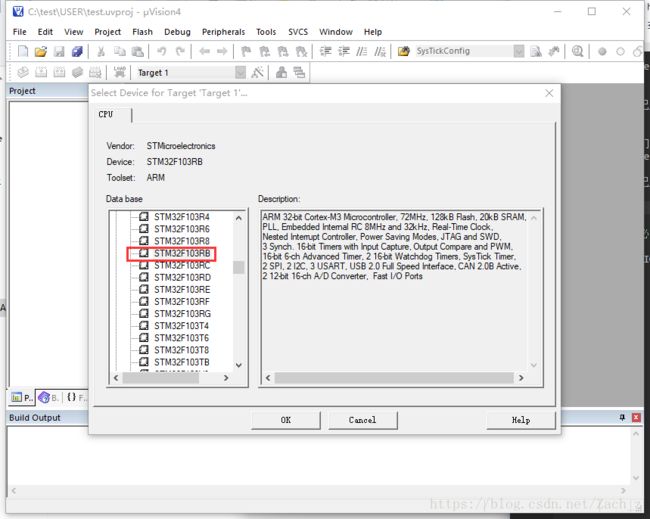Open the File menu
The width and height of the screenshot is (650, 519).
click(x=19, y=32)
